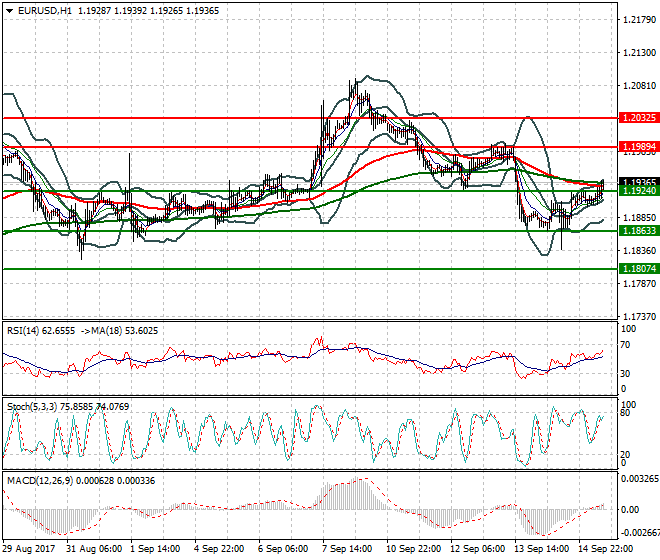
Task: Click the 1 Sep 14:00 time label
Action: pos(155,549)
